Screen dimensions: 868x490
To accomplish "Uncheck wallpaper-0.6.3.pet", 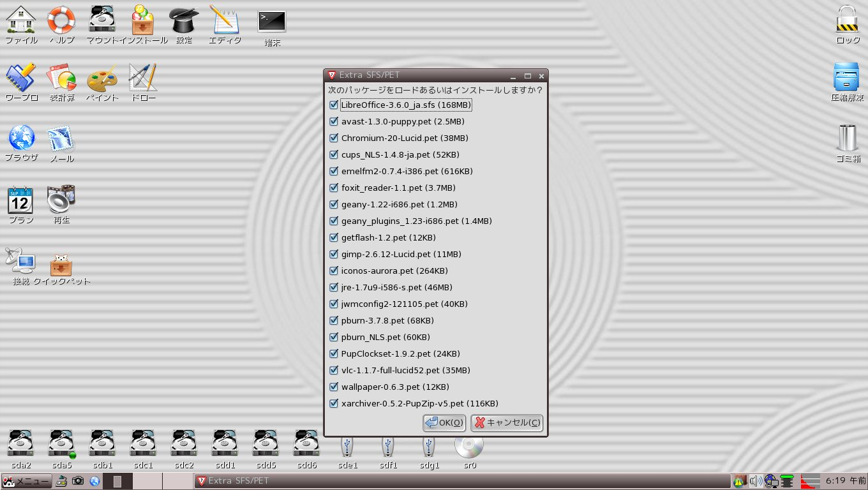I will pos(334,387).
